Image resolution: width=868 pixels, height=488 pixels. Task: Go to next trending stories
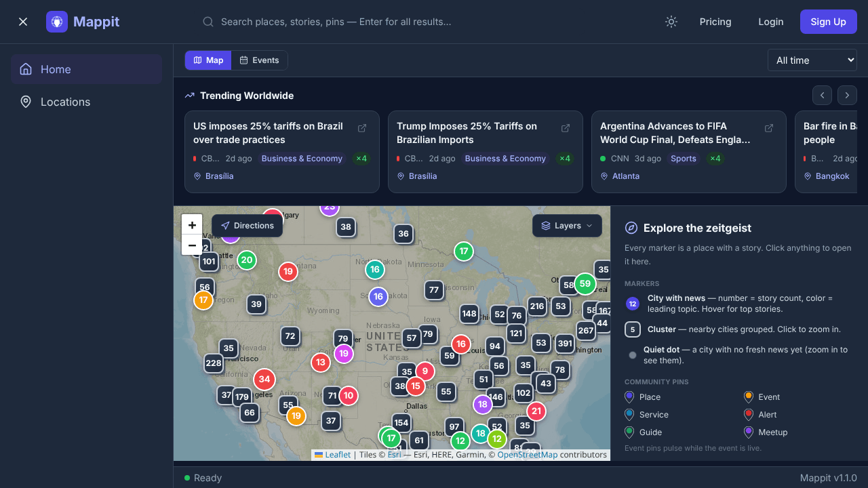847,96
